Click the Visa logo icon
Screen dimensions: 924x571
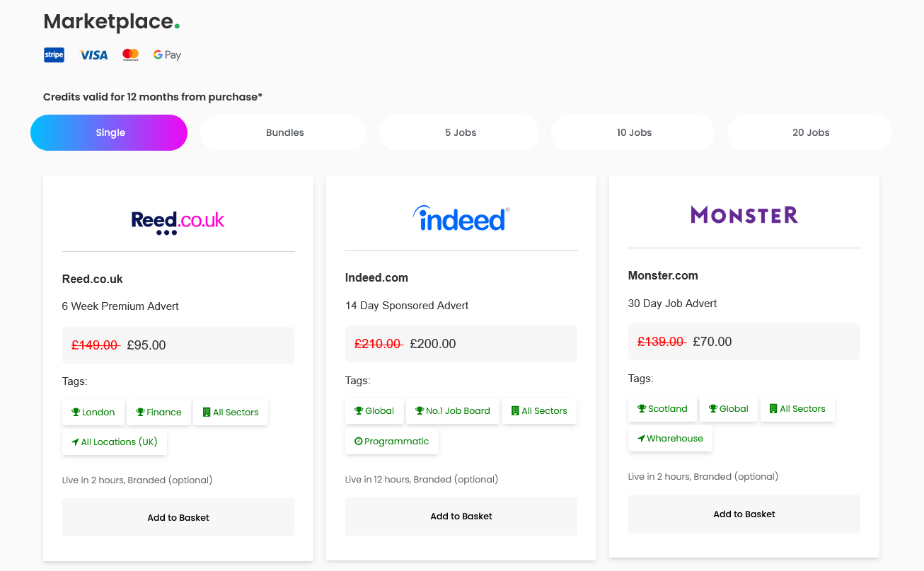pos(93,55)
